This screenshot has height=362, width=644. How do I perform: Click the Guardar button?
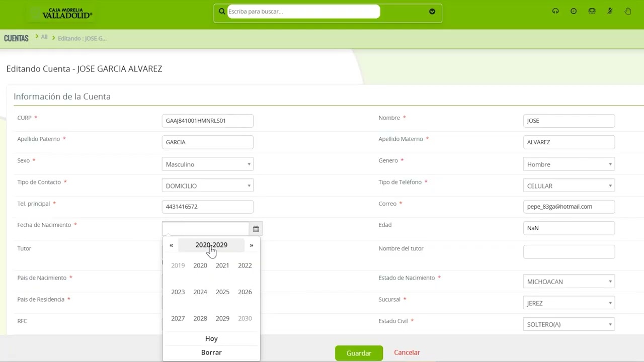[x=359, y=353]
